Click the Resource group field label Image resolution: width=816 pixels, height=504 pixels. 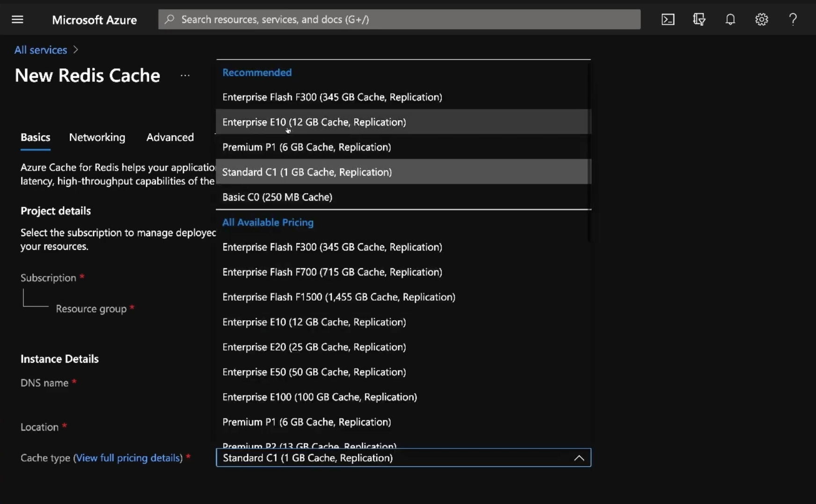[91, 309]
